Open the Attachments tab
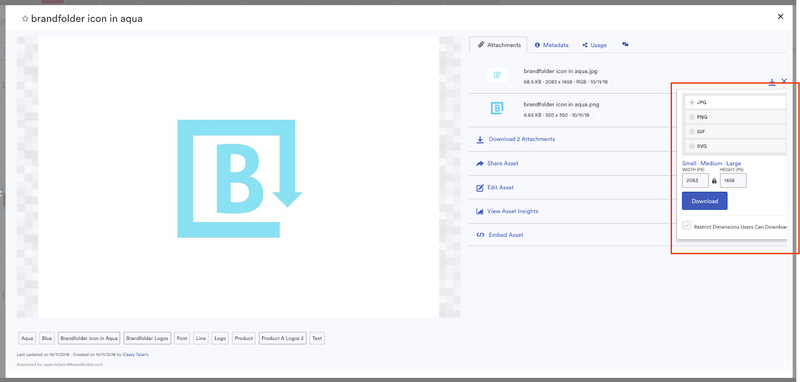 point(499,45)
